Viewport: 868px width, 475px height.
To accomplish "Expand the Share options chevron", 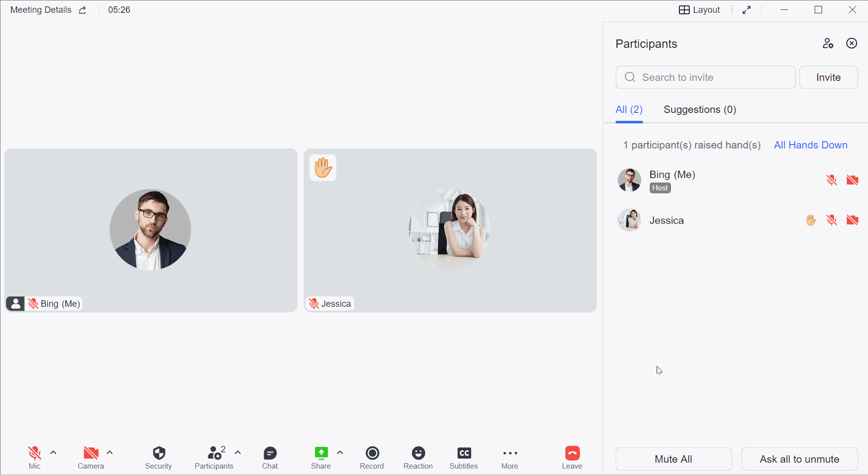I will 340,452.
